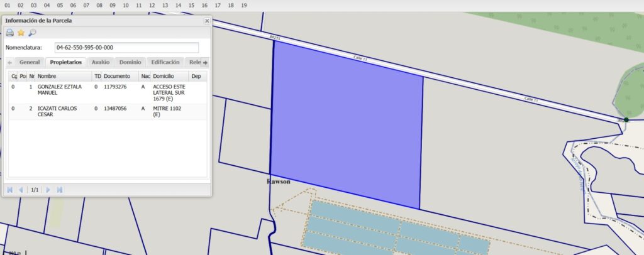Image resolution: width=644 pixels, height=255 pixels.
Task: Close the Información de la Parcela panel
Action: [207, 21]
